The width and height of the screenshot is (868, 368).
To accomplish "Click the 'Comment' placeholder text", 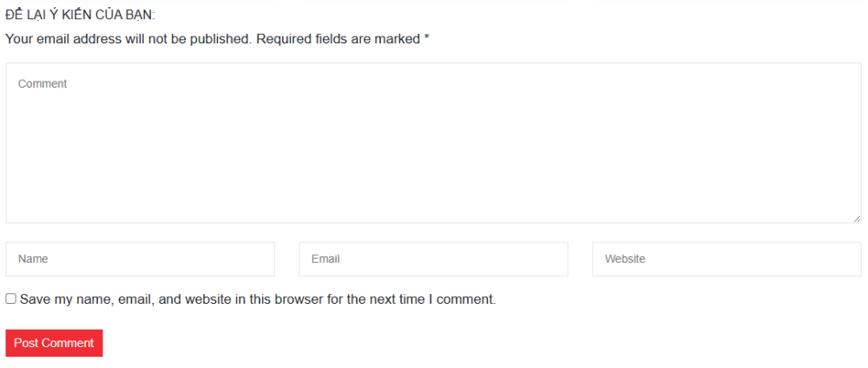I will [x=43, y=84].
